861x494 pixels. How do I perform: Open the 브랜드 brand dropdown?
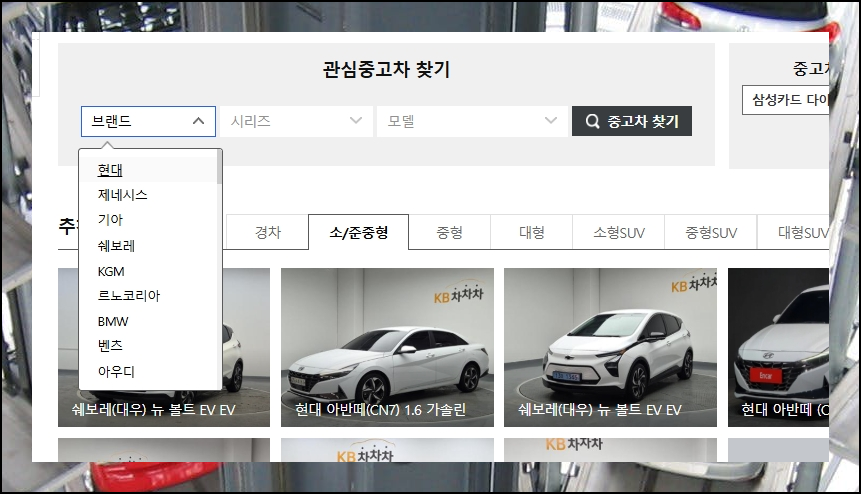tap(148, 121)
